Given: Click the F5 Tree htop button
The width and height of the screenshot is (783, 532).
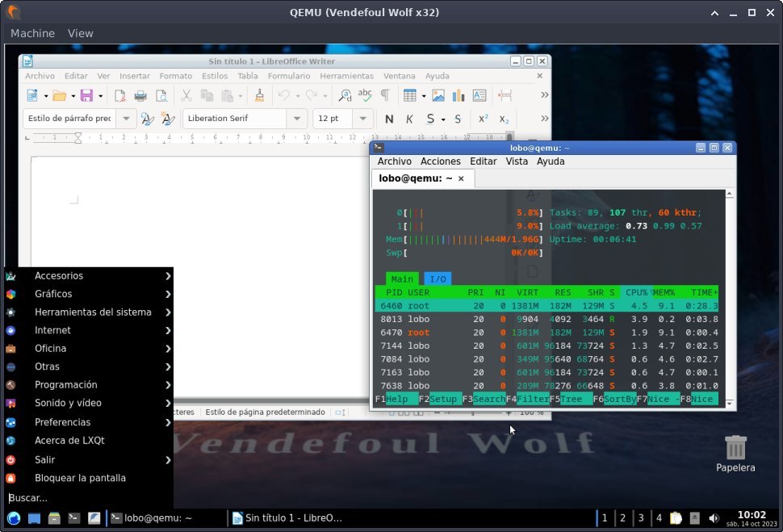Looking at the screenshot, I should pos(572,399).
